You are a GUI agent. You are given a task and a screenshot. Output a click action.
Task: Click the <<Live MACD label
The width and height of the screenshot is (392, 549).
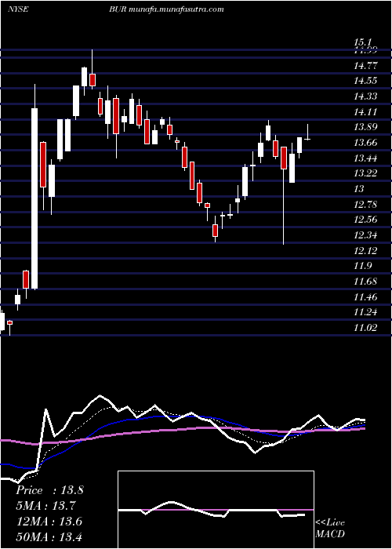[330, 529]
